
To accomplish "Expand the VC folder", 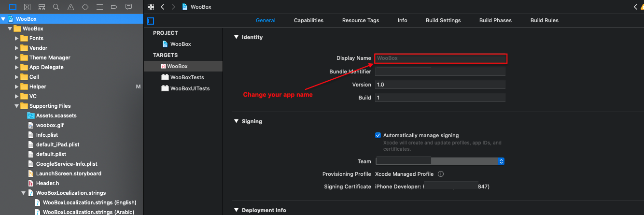I will (17, 96).
